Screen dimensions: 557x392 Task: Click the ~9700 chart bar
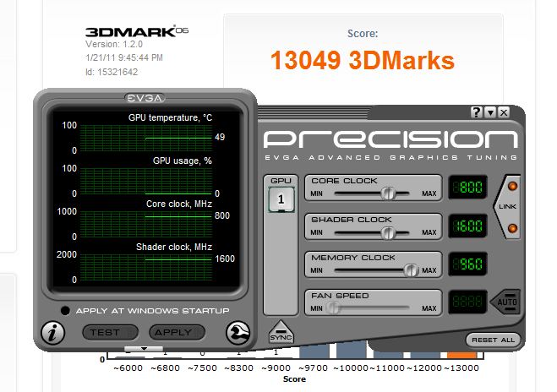(x=314, y=351)
